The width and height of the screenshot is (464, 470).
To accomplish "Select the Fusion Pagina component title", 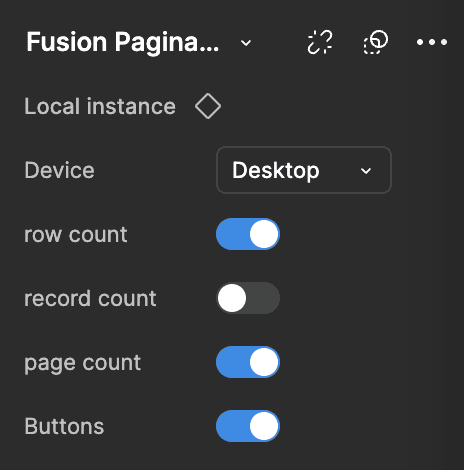I will point(123,42).
